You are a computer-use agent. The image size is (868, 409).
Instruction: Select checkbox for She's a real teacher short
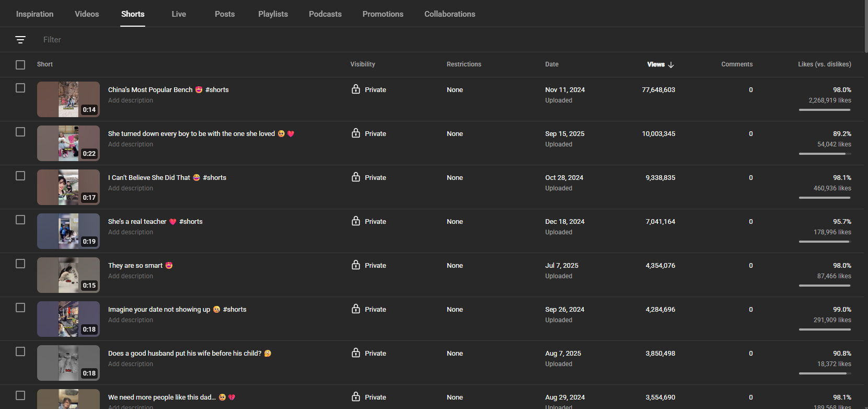click(x=20, y=220)
